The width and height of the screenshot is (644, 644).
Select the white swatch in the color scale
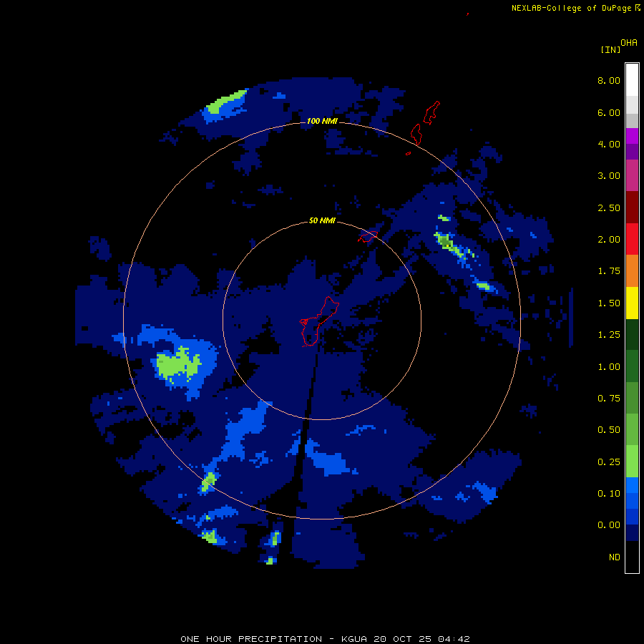coord(632,79)
